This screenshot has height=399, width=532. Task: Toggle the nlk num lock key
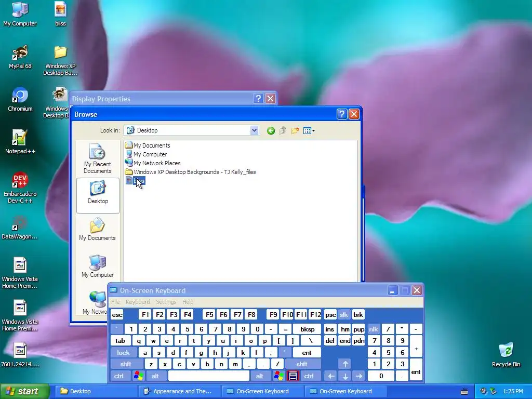374,329
